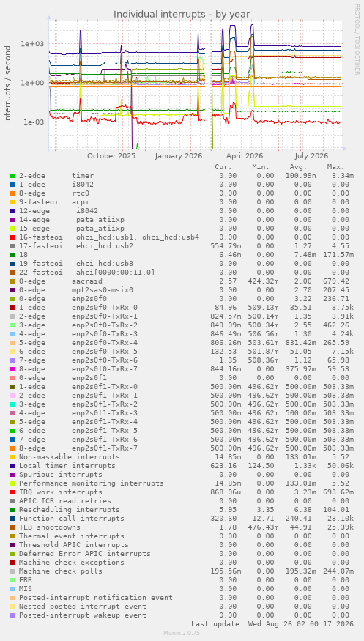Viewport: 364px width, 641px height.
Task: Click the Cur: column header
Action: tap(223, 167)
